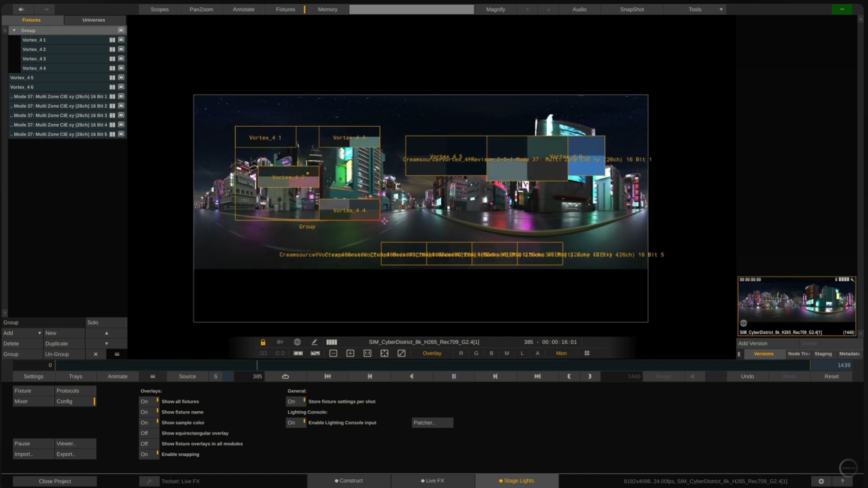Click the Un-Group button
This screenshot has width=868, height=488.
tap(57, 354)
